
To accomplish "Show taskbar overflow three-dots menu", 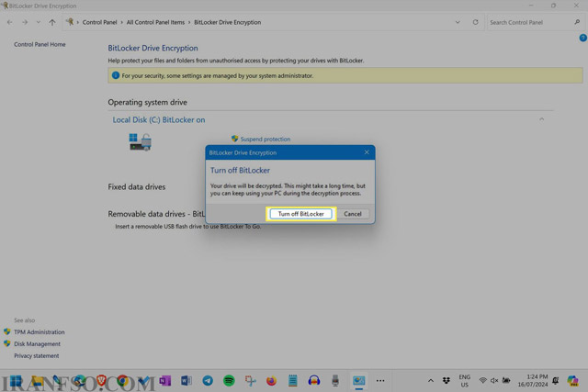I will point(380,381).
